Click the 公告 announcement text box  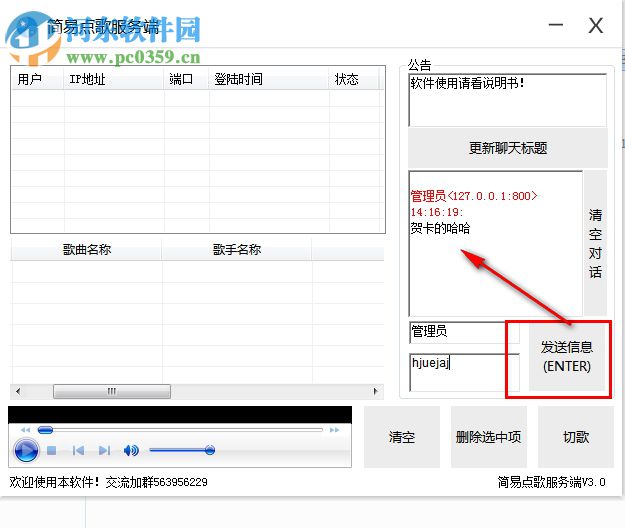point(507,100)
